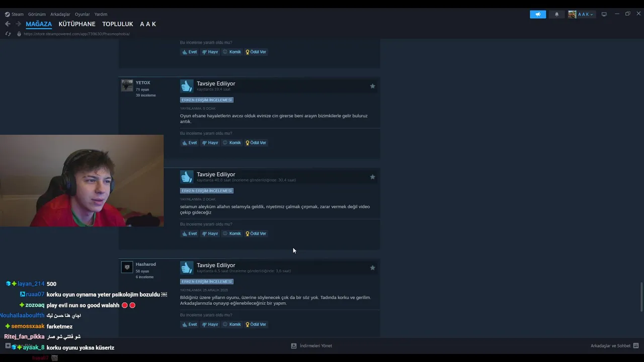Click Hasharod's '6 inceleme' link
644x362 pixels.
144,277
